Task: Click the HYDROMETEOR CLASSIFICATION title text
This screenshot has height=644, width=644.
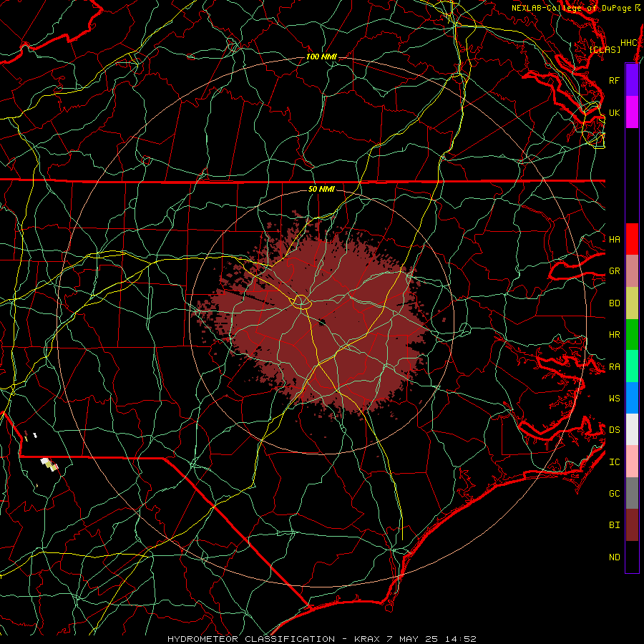Action: 251,639
